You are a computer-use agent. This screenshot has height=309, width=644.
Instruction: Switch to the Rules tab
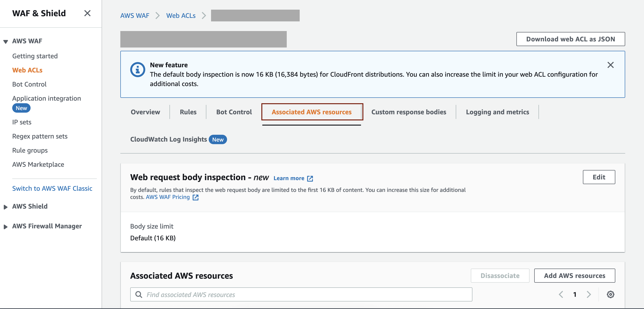point(188,112)
